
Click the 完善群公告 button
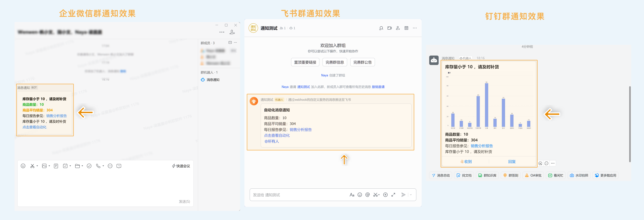click(362, 62)
